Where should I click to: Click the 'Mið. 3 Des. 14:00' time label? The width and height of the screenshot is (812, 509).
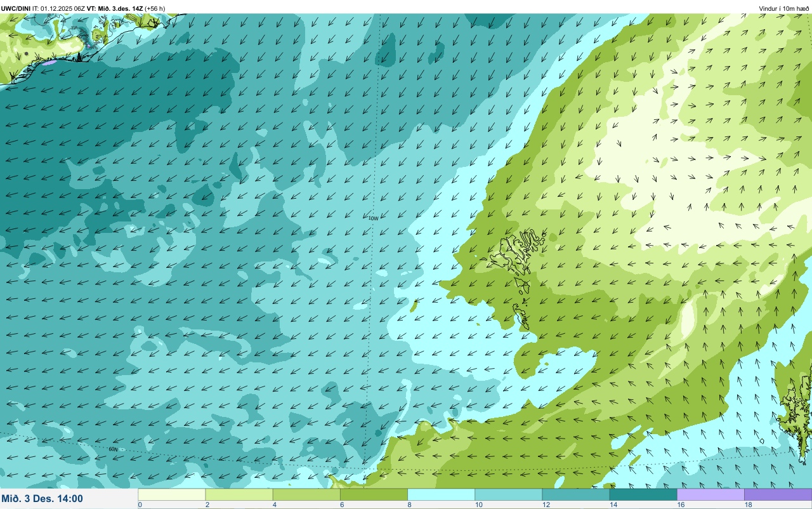43,498
